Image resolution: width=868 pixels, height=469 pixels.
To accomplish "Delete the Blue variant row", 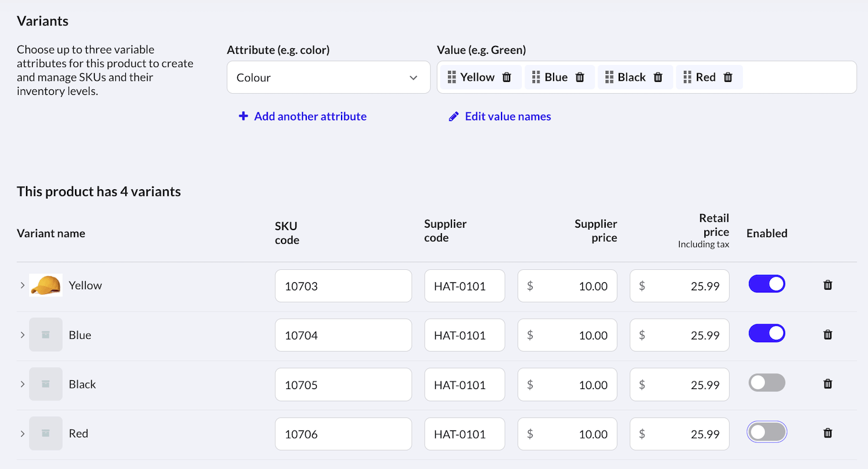I will [x=827, y=335].
